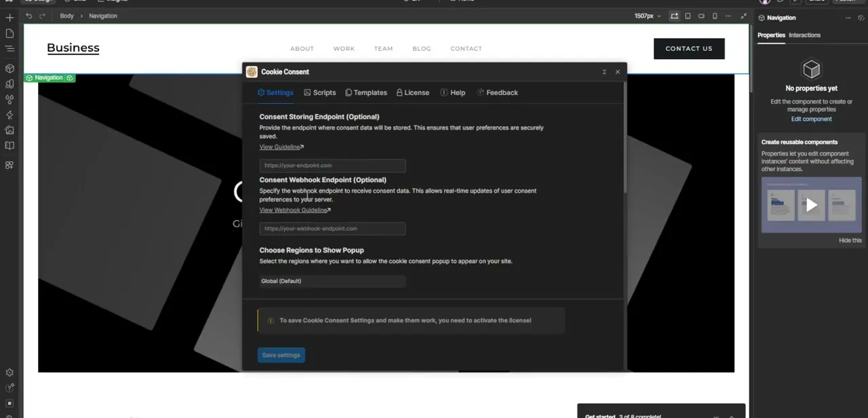This screenshot has height=418, width=868.
Task: Click the Business logo on canvas
Action: (x=73, y=47)
